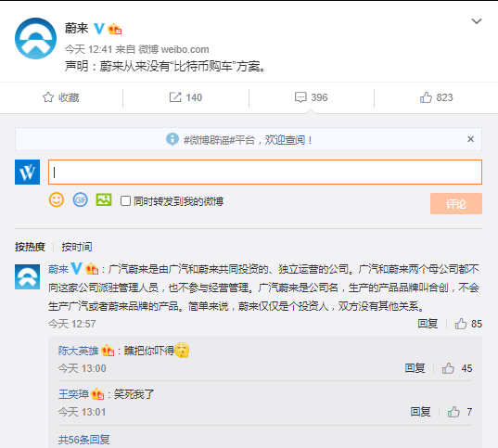The height and width of the screenshot is (448, 498).
Task: Open the emoji smiley picker
Action: pyautogui.click(x=57, y=199)
